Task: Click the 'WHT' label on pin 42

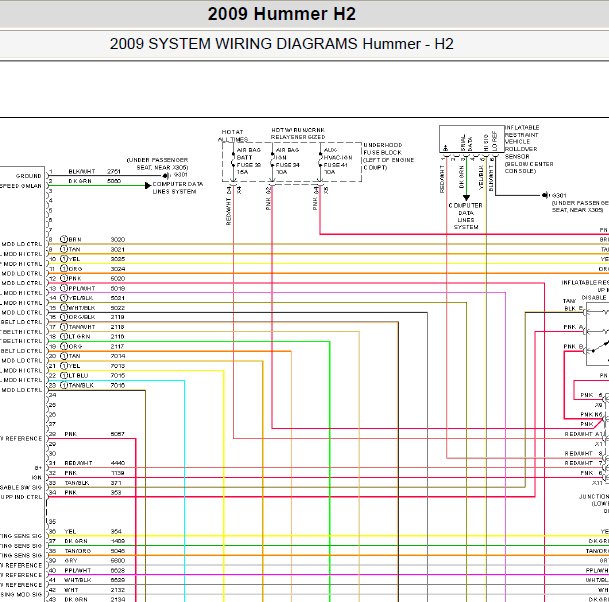Action: [71, 590]
